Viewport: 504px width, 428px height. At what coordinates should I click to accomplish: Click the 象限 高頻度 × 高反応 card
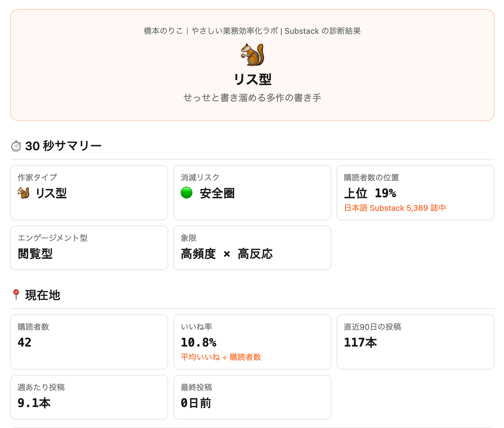tap(252, 248)
